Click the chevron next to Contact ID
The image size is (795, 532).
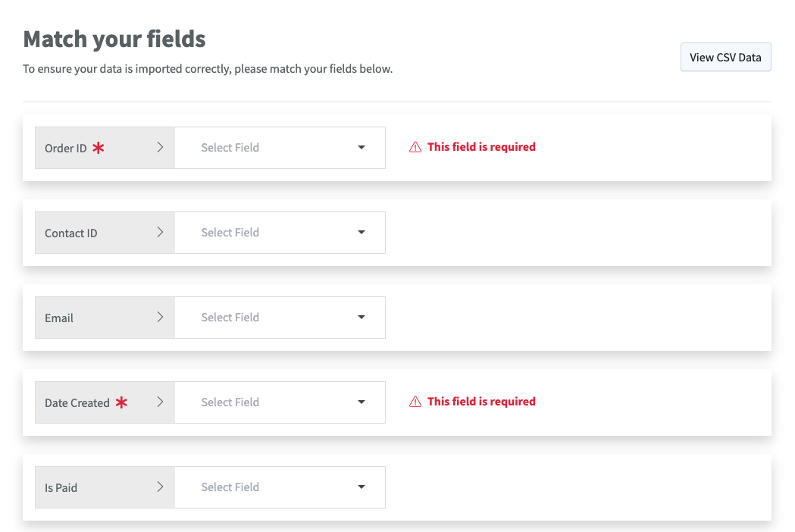click(160, 233)
